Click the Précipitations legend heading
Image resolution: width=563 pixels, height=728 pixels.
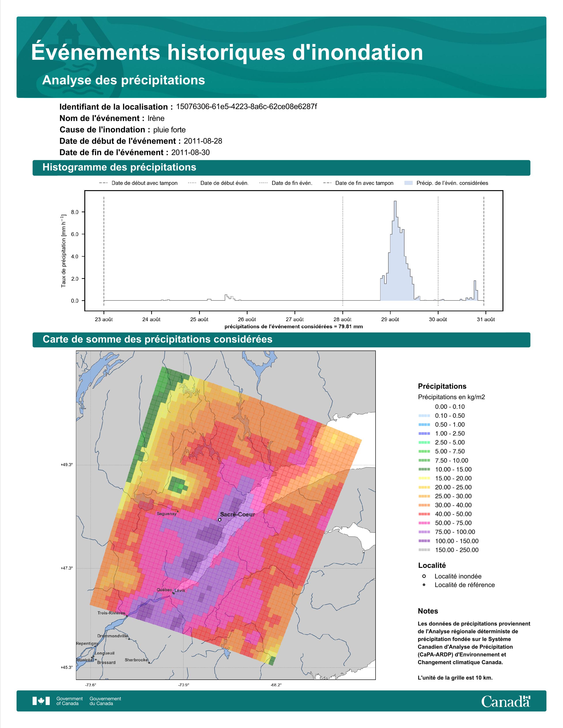pos(442,386)
